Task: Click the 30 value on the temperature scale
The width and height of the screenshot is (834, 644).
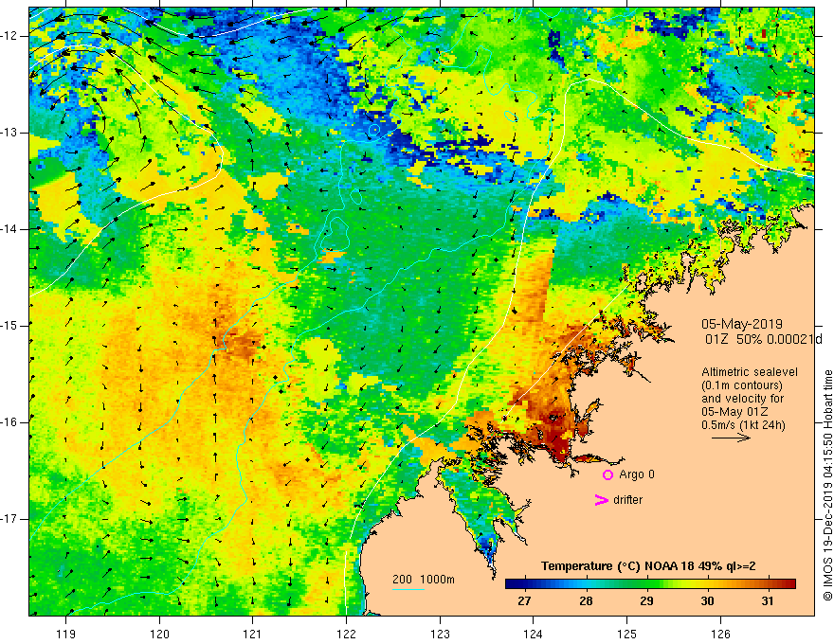Action: click(x=707, y=601)
